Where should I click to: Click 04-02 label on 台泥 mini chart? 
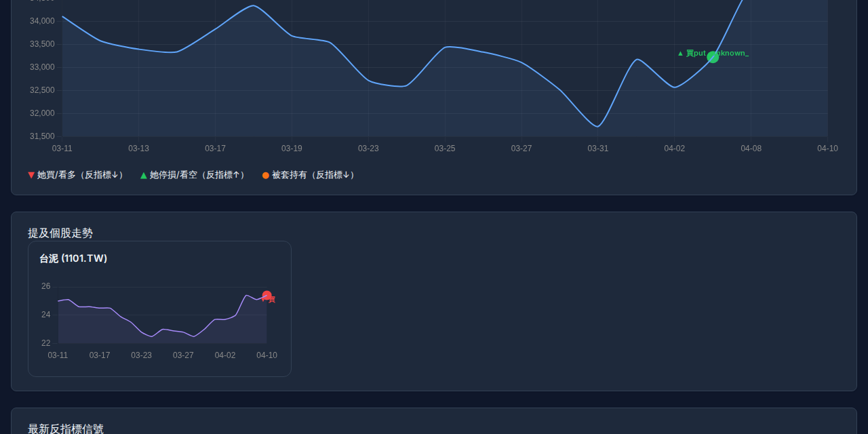tap(225, 355)
